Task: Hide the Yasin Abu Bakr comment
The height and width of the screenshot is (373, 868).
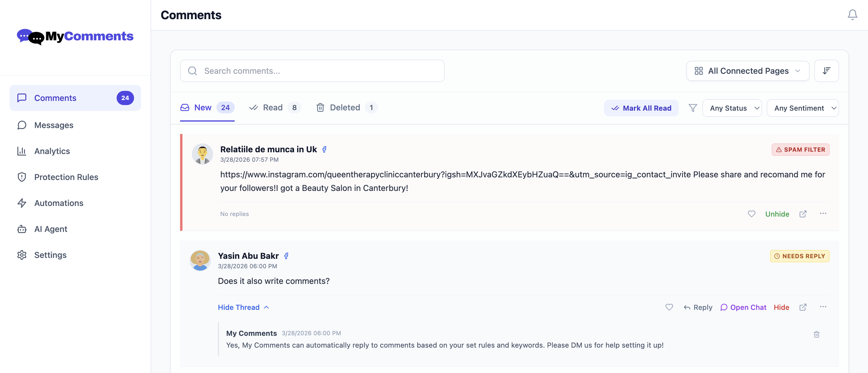Action: coord(781,307)
